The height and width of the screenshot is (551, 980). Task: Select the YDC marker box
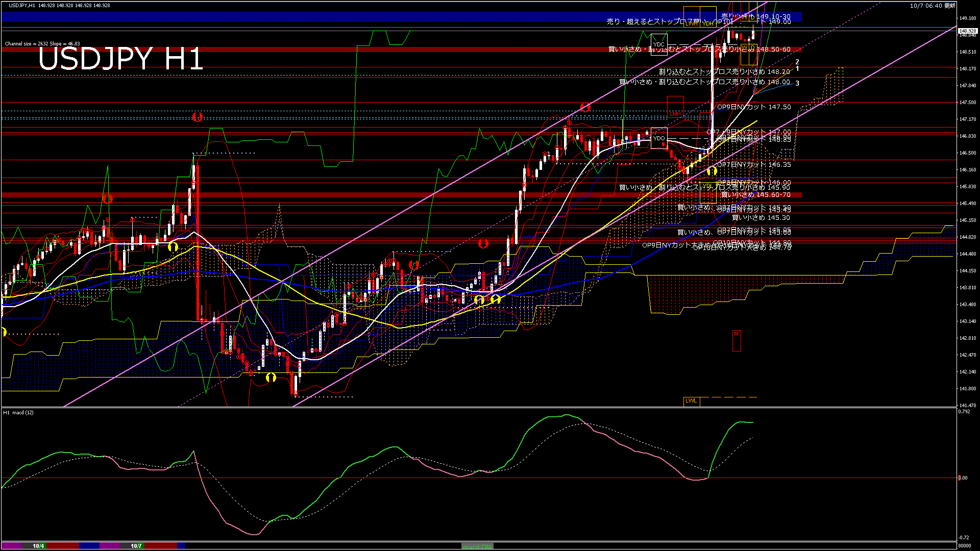point(659,44)
